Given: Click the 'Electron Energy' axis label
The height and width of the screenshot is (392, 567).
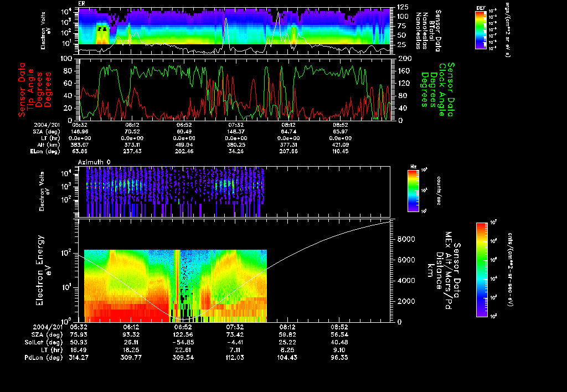Looking at the screenshot, I should 40,271.
